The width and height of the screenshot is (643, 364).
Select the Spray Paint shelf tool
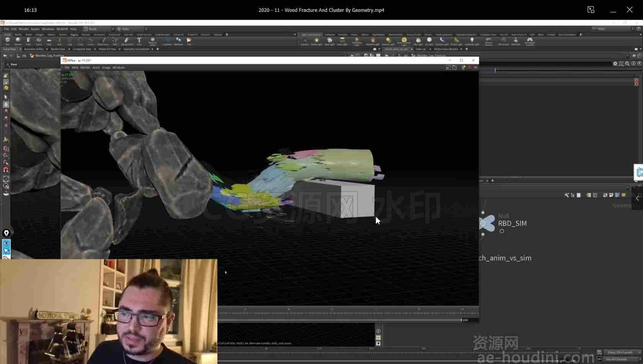tap(127, 41)
